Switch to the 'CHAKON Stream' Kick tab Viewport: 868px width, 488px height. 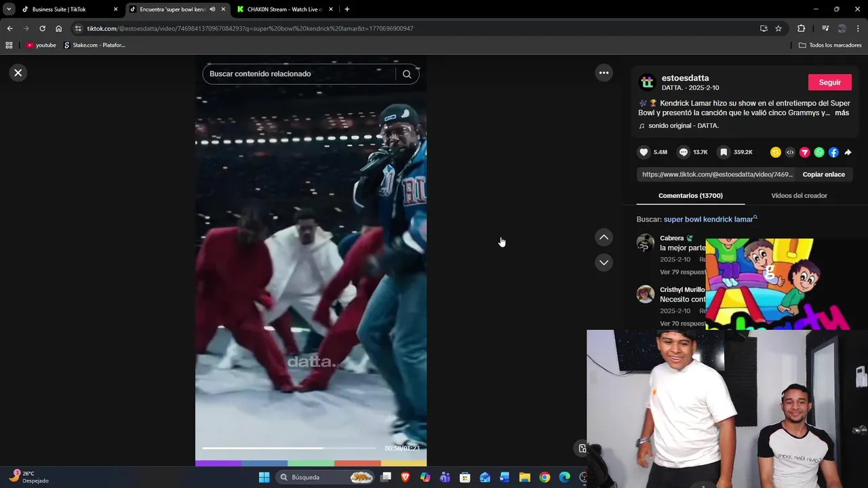click(283, 9)
